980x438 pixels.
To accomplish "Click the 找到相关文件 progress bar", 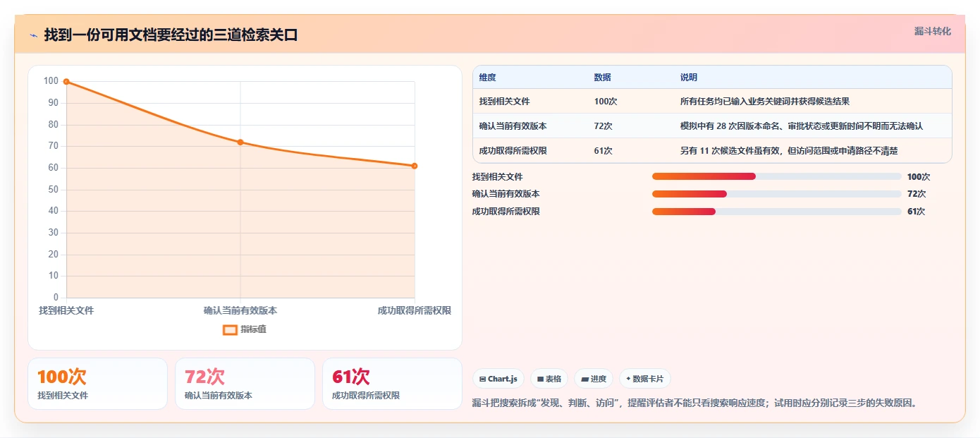I will point(777,176).
